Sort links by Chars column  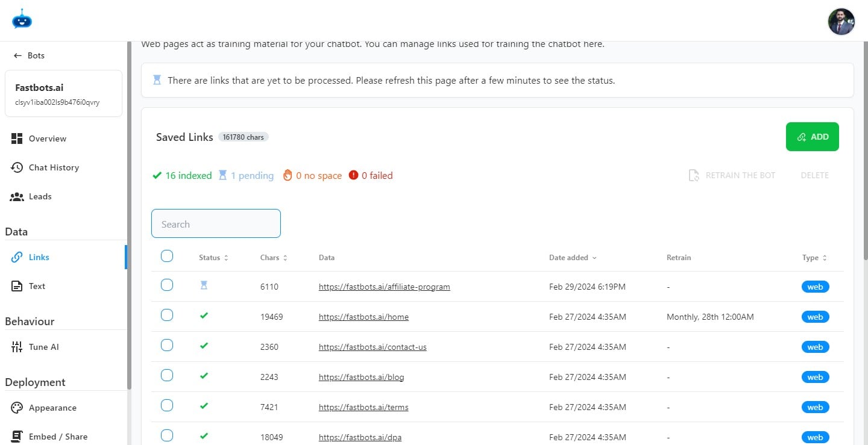click(273, 257)
